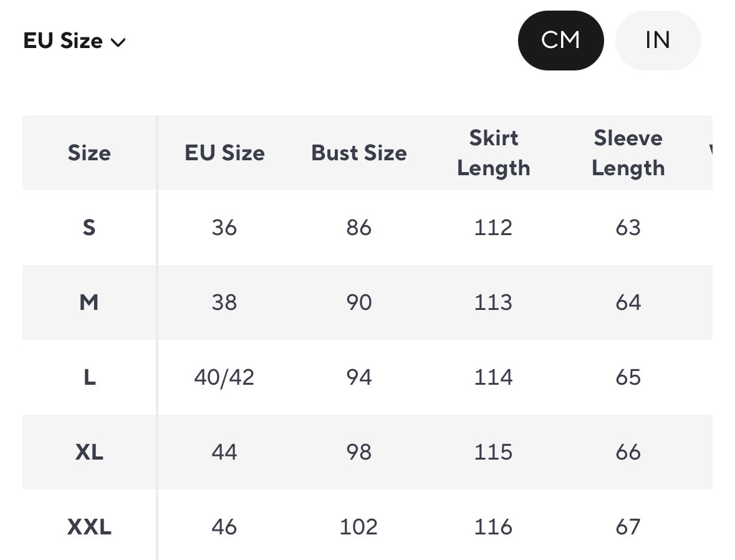Click the Skirt Length column header

point(493,153)
